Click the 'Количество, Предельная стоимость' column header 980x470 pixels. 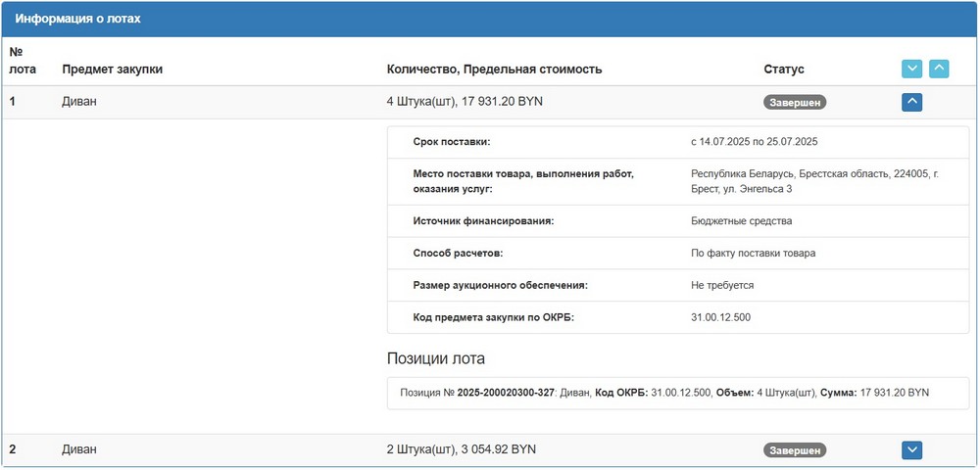(494, 70)
